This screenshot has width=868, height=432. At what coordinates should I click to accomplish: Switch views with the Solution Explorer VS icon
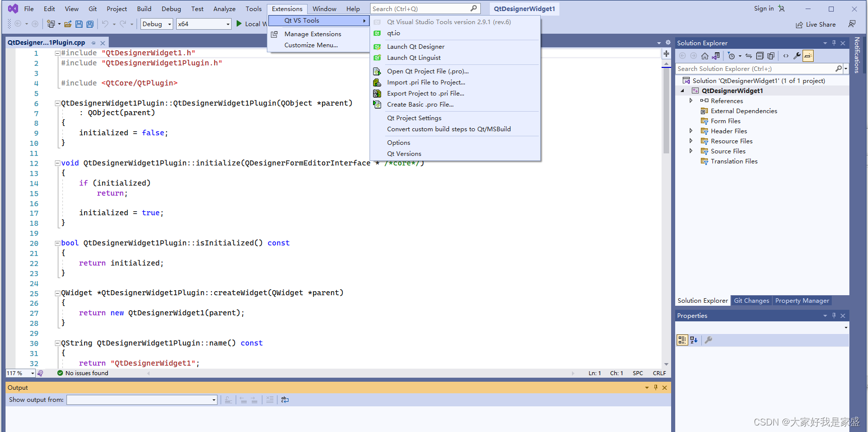click(x=716, y=56)
